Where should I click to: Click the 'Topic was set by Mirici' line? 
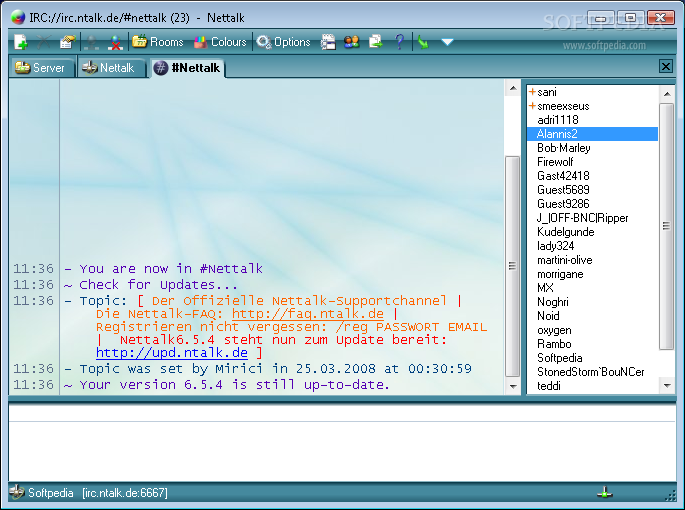pyautogui.click(x=275, y=369)
